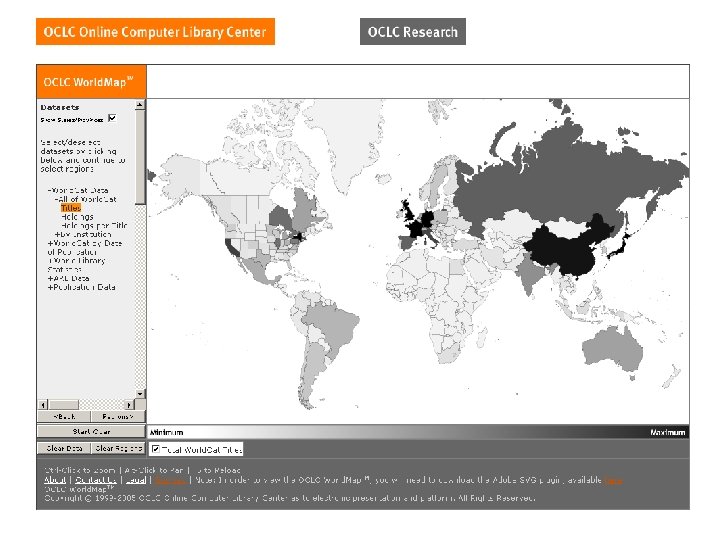This screenshot has width=720, height=540.
Task: Open the About link in footer
Action: click(x=55, y=480)
